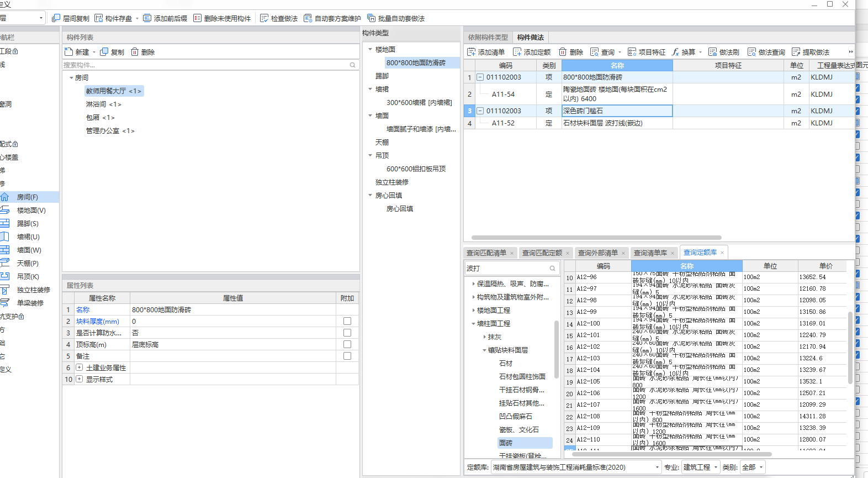Collapse 楼地面 in 构件类型 tree
Viewport: 868px width, 478px height.
[x=371, y=49]
